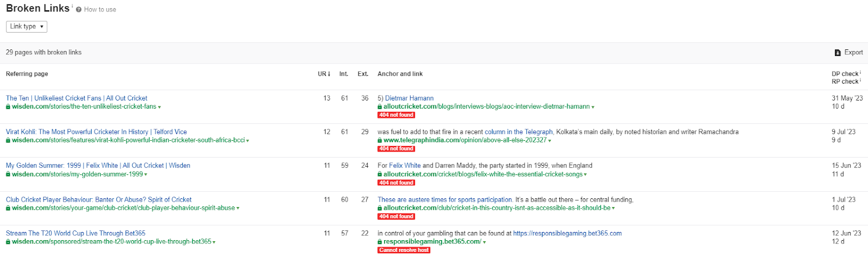Open the Link type dropdown
868x257 pixels.
click(27, 27)
